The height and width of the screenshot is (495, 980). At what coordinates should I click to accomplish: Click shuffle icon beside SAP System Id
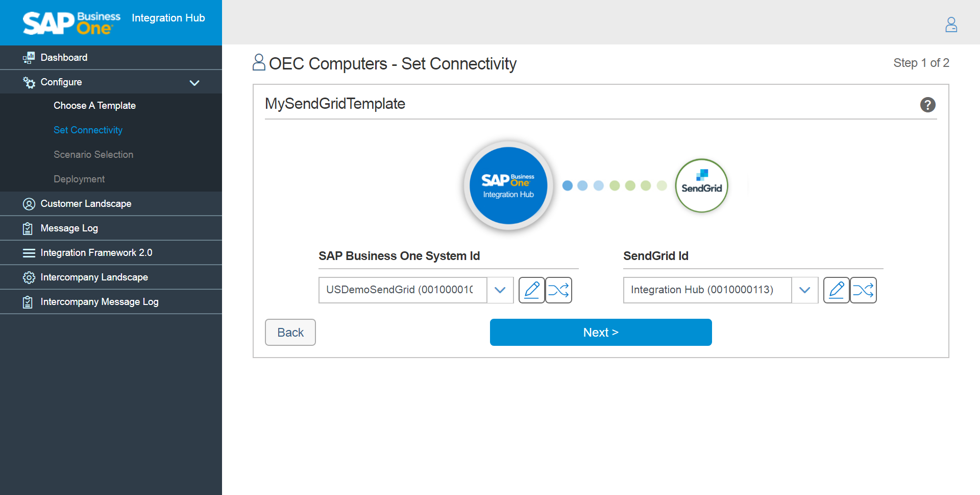[558, 290]
